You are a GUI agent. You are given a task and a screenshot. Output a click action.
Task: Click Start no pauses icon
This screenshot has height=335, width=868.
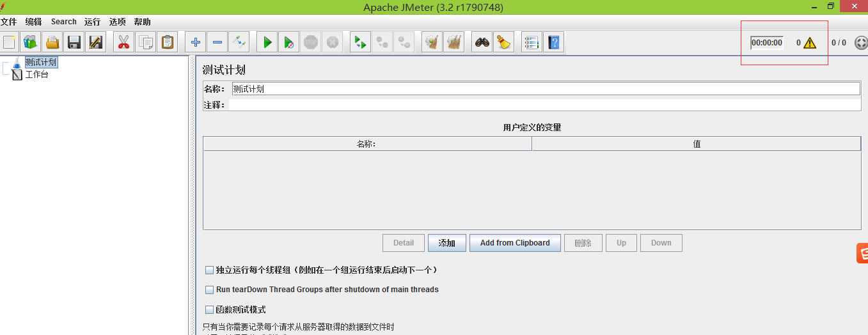[289, 43]
